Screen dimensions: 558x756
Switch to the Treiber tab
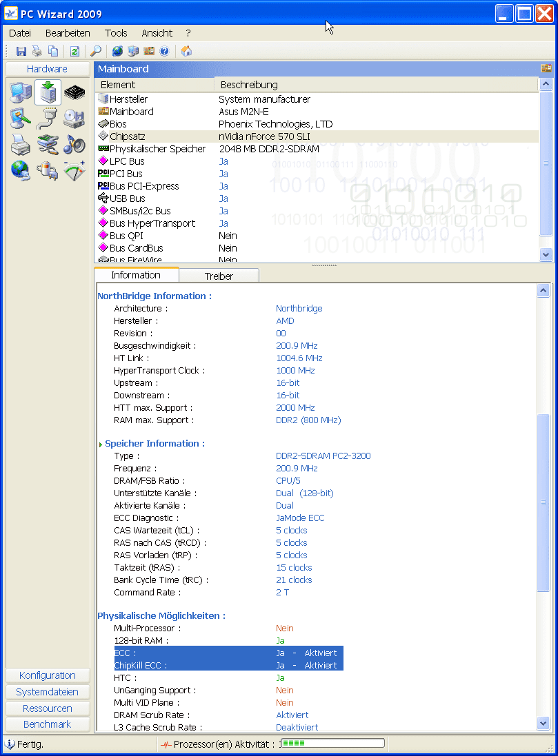[x=219, y=276]
